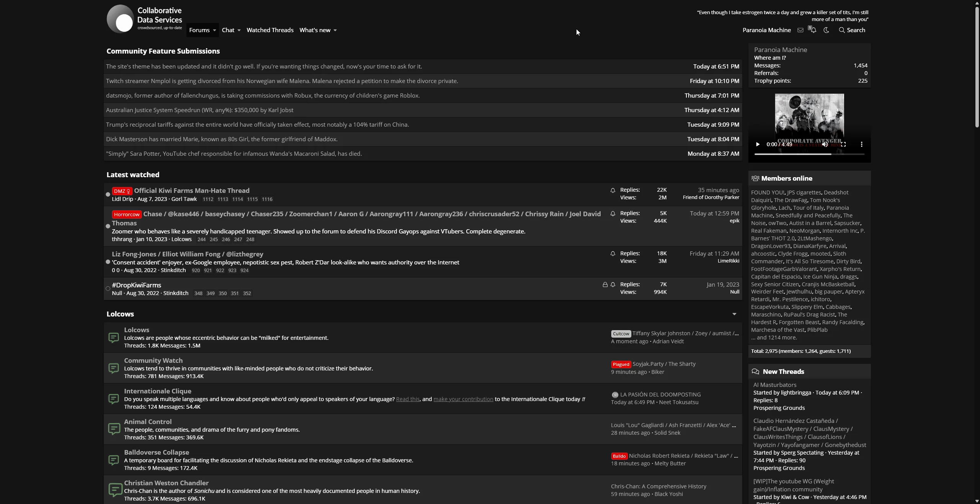Click the Liz Fong-Jones unread dot indicator

pyautogui.click(x=108, y=262)
